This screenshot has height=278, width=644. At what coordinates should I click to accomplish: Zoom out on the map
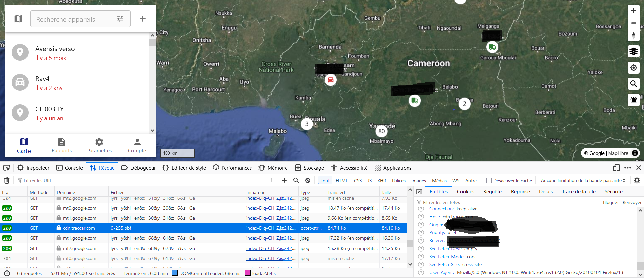pyautogui.click(x=633, y=23)
